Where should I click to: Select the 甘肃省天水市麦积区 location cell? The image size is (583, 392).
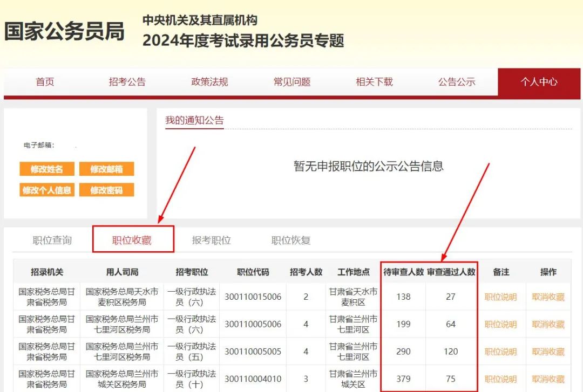[353, 297]
